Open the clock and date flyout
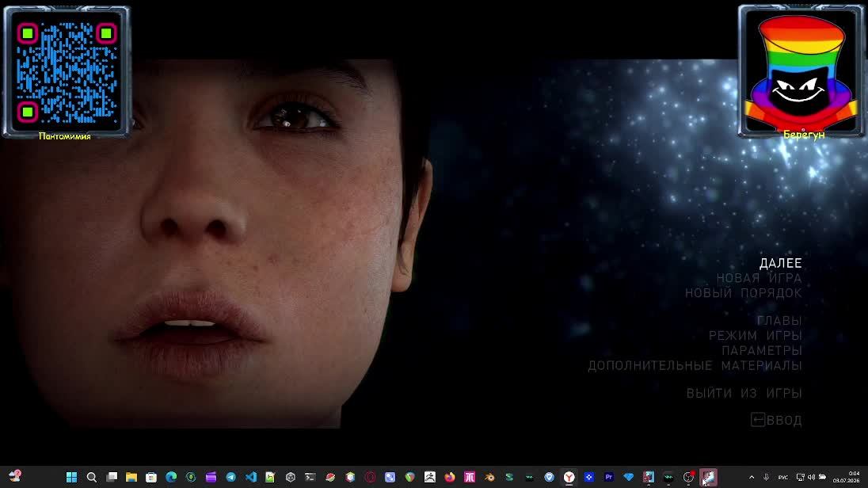This screenshot has width=868, height=488. [x=847, y=477]
